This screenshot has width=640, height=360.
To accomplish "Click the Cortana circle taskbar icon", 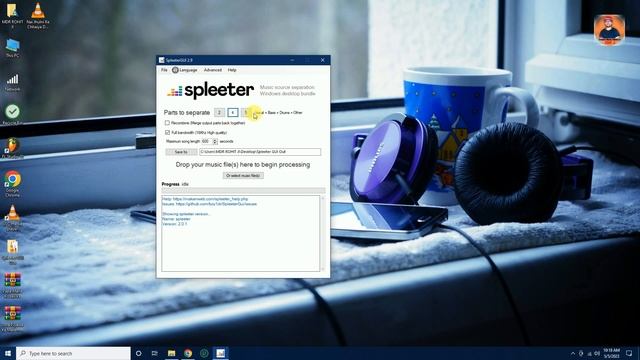I will [x=138, y=353].
